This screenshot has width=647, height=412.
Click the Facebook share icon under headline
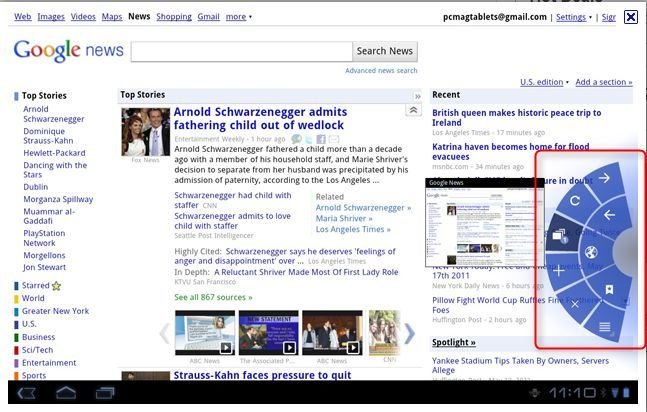pyautogui.click(x=321, y=139)
